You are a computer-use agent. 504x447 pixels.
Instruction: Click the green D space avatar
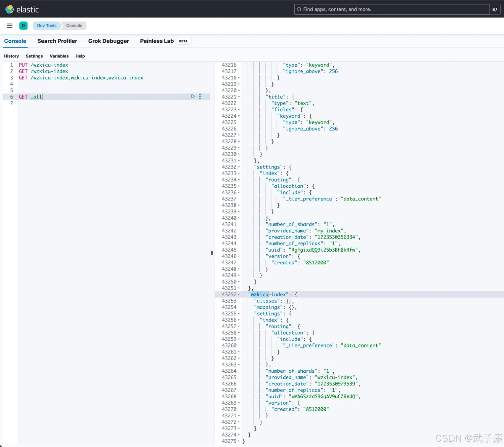24,26
